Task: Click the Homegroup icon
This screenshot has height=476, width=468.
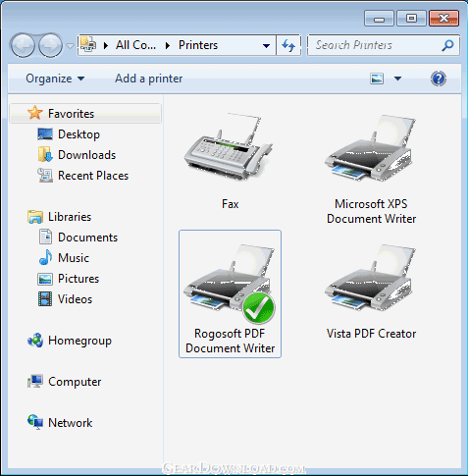Action: 35,341
